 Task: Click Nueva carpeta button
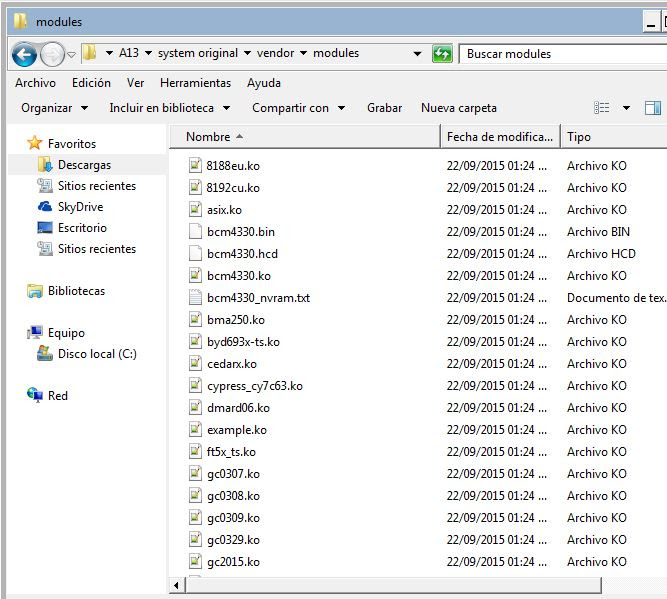point(459,108)
